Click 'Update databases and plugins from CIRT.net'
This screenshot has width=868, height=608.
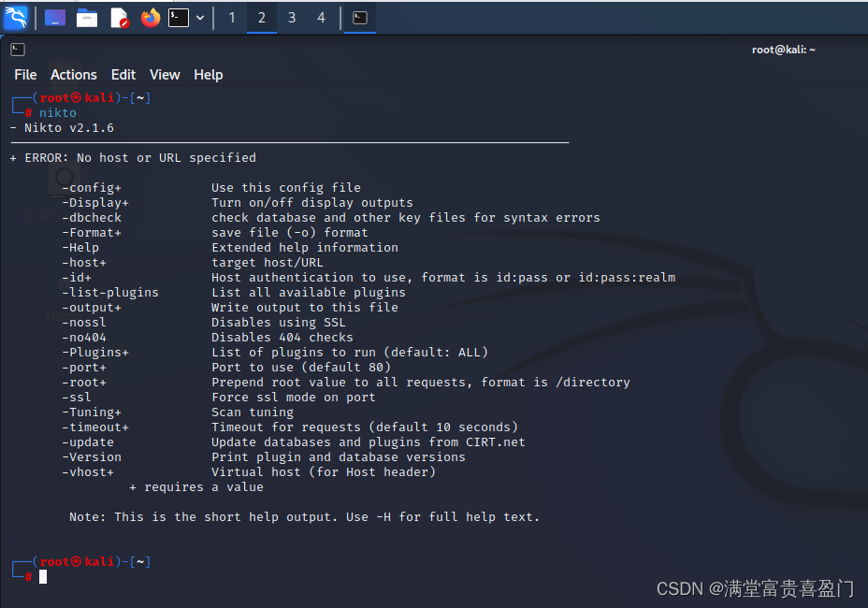[369, 442]
